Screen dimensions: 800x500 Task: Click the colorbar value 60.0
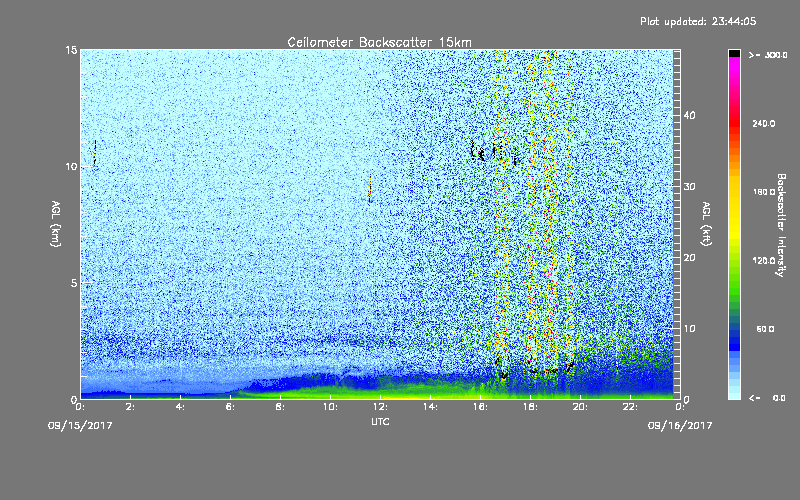tap(765, 329)
